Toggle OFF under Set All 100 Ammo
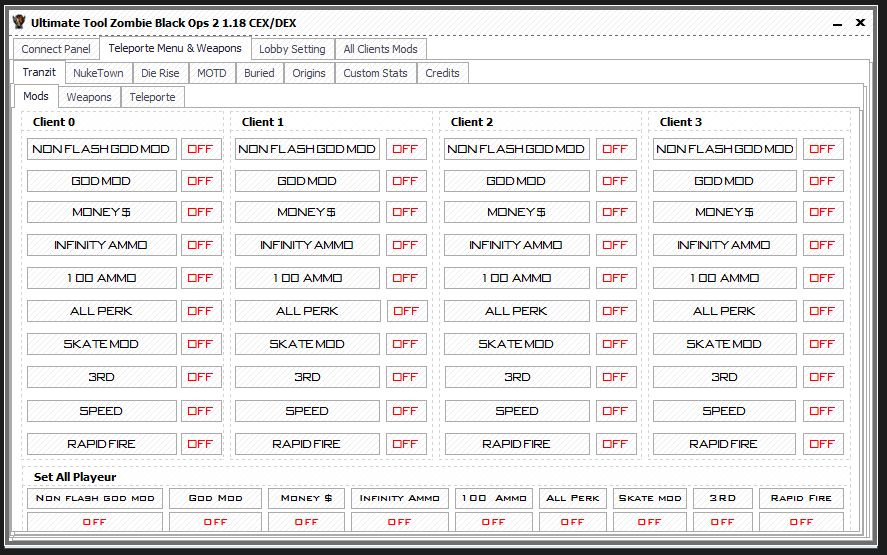This screenshot has height=555, width=887. tap(494, 522)
